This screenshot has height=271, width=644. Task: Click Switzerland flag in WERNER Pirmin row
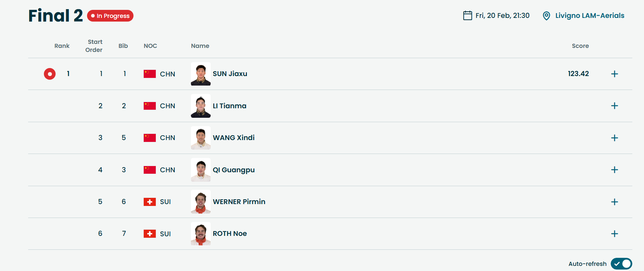coord(150,202)
